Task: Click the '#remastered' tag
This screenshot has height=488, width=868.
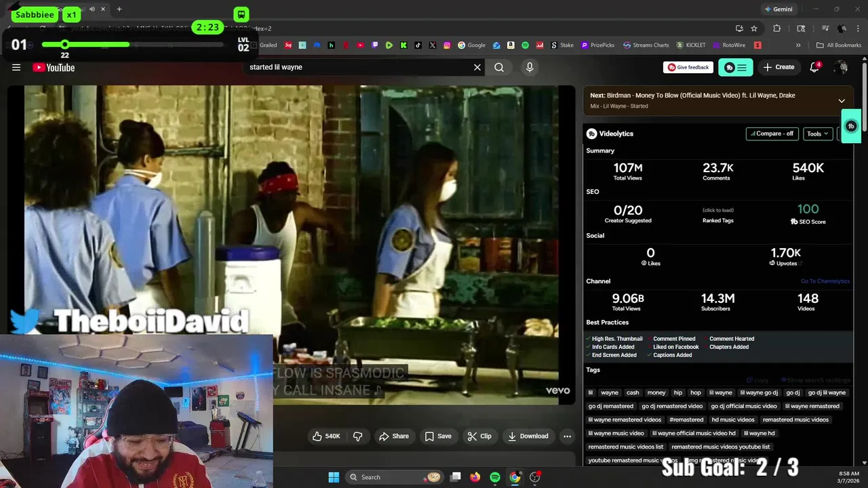Action: tap(686, 420)
